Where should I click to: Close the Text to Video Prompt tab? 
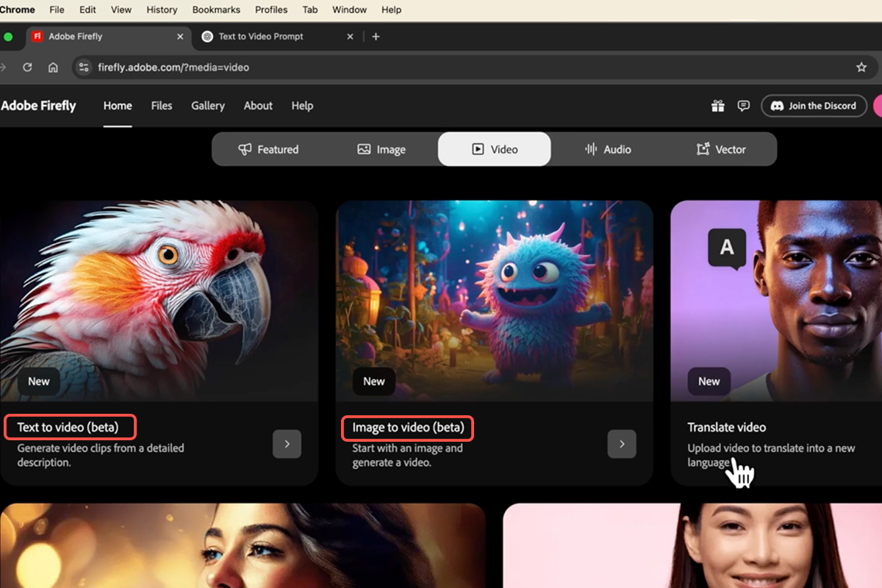[x=350, y=36]
